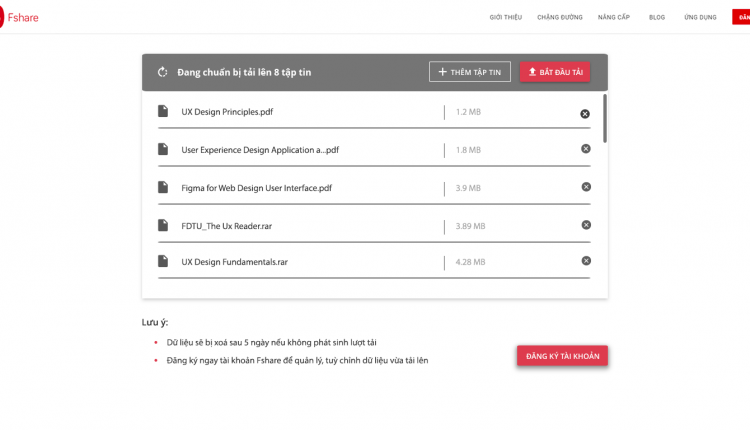Viewport: 750px width, 430px height.
Task: Click file icon of Figma for Web Design
Action: (163, 187)
